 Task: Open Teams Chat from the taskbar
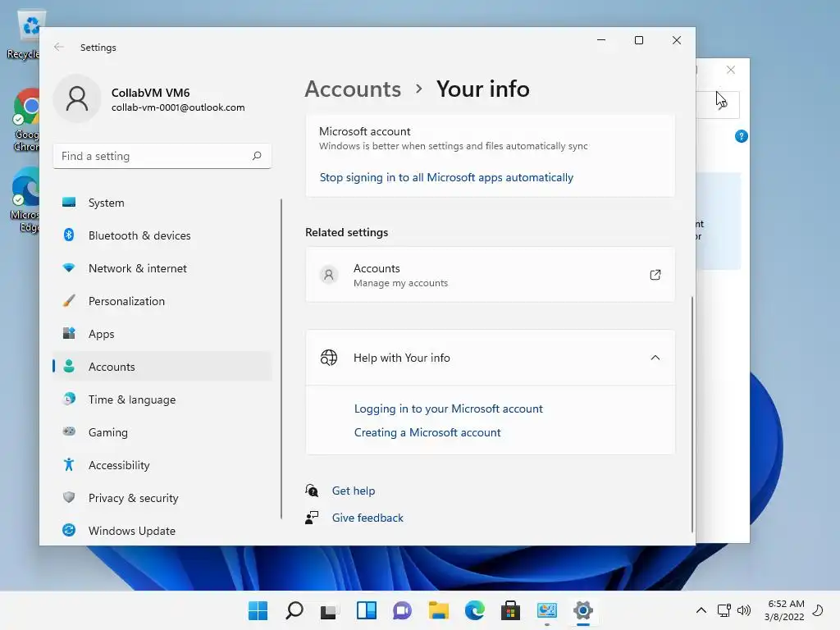(x=402, y=610)
